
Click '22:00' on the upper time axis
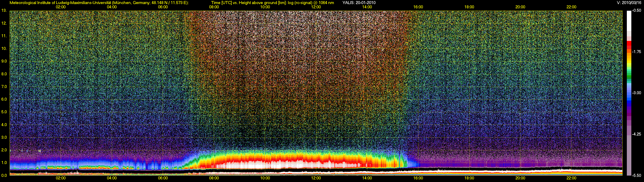pos(571,7)
